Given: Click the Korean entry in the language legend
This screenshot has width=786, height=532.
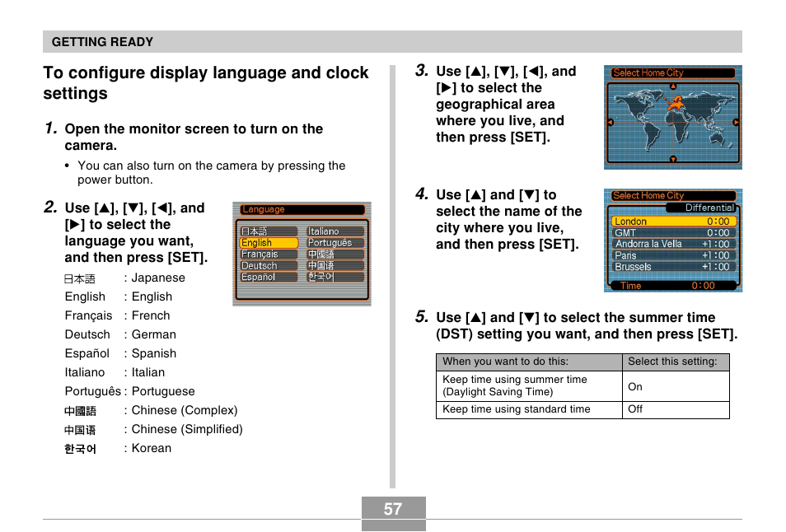Looking at the screenshot, I should click(x=118, y=448).
